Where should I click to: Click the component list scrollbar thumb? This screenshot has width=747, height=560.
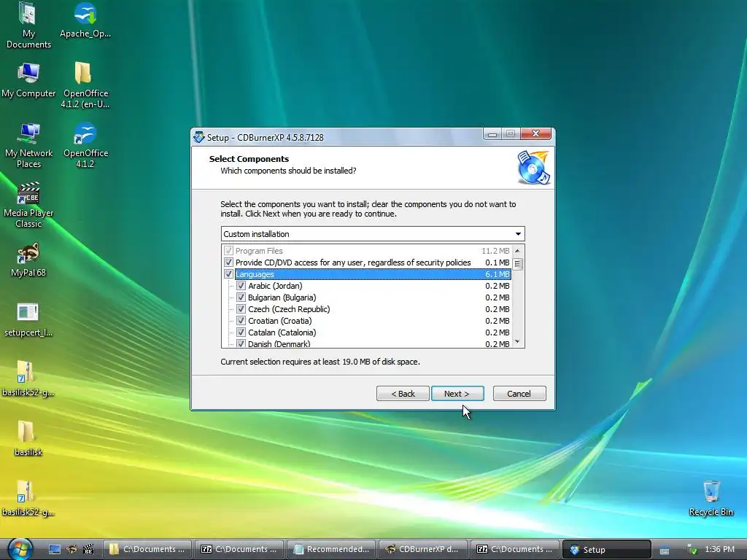517,264
